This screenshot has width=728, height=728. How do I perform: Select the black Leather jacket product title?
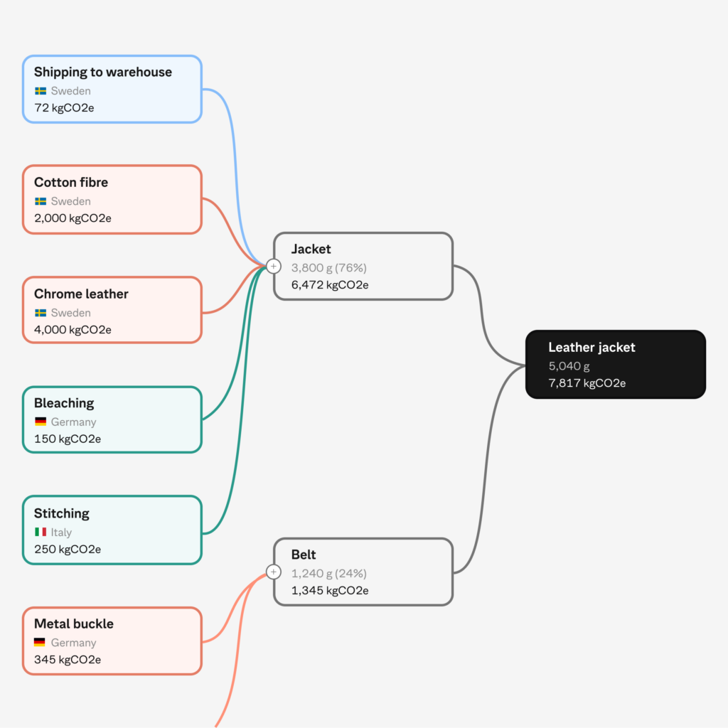591,348
